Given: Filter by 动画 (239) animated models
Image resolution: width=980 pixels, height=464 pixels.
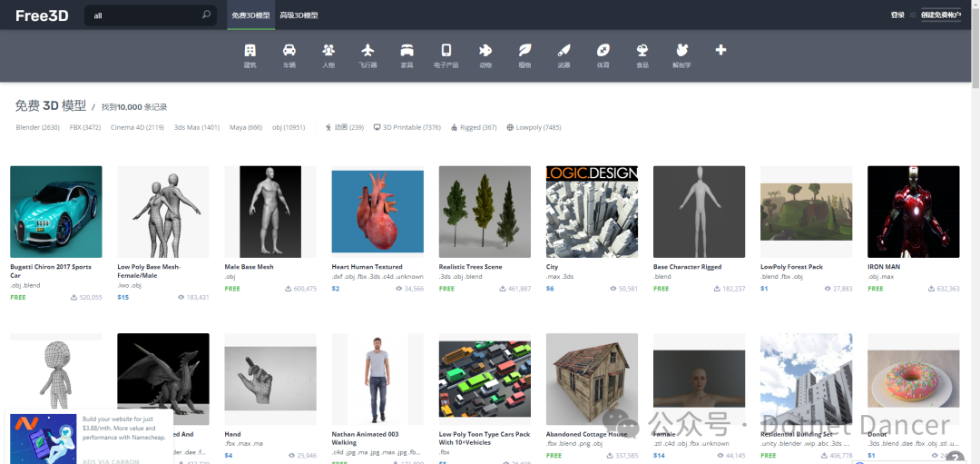Looking at the screenshot, I should pyautogui.click(x=345, y=127).
